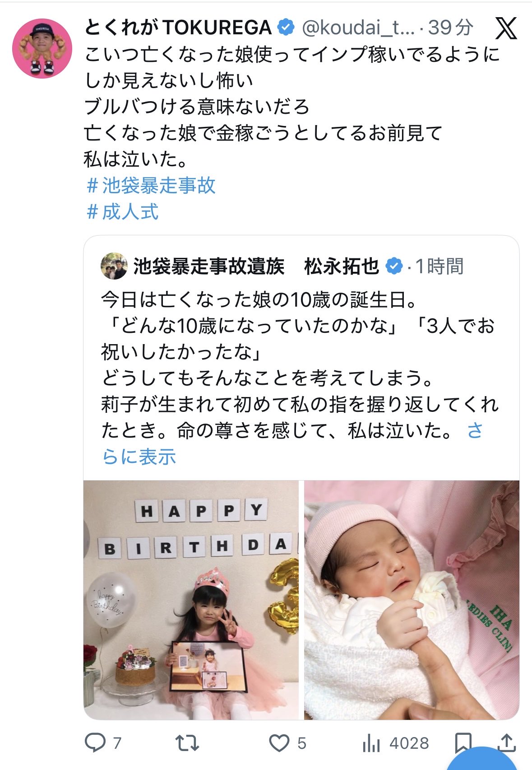532x770 pixels.
Task: Tap the X logo icon
Action: (x=506, y=28)
